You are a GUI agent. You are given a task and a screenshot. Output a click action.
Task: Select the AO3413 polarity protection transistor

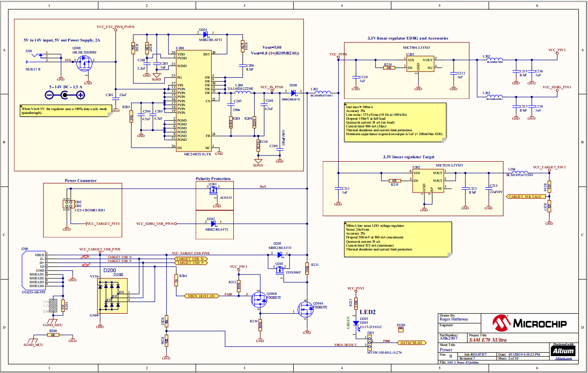coord(213,193)
